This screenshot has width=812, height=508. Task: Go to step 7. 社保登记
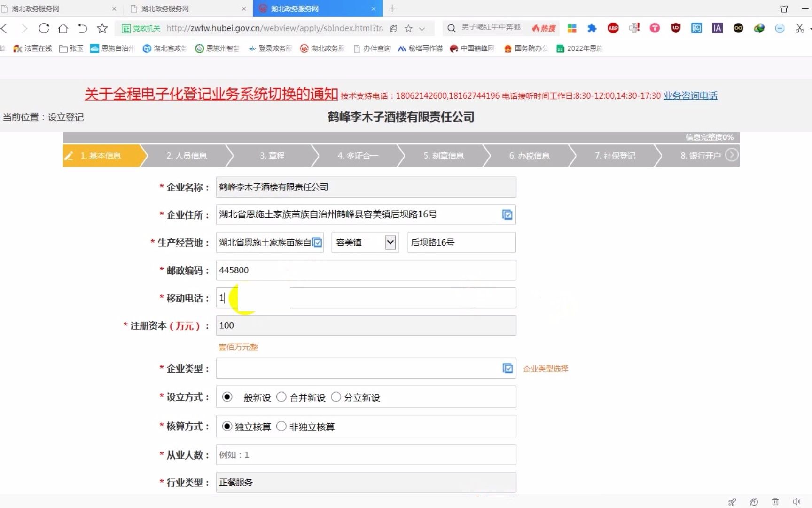(x=615, y=156)
